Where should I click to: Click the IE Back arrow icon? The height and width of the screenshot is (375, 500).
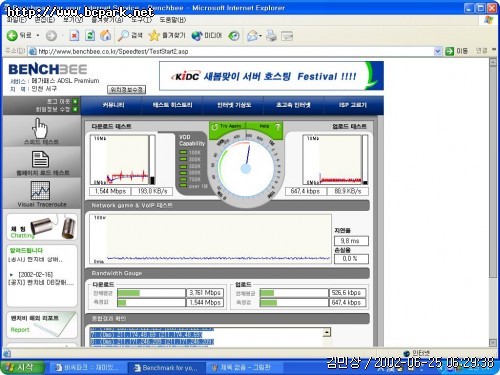tap(12, 35)
